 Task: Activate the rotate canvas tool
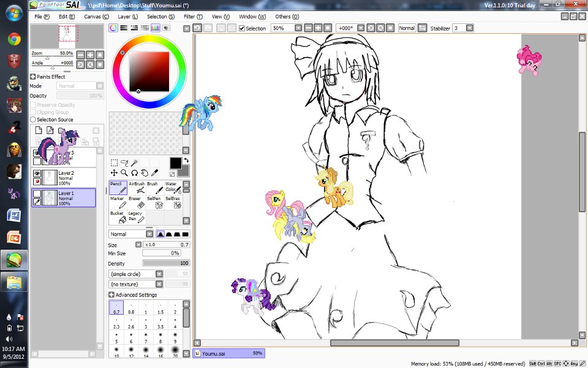[x=134, y=173]
